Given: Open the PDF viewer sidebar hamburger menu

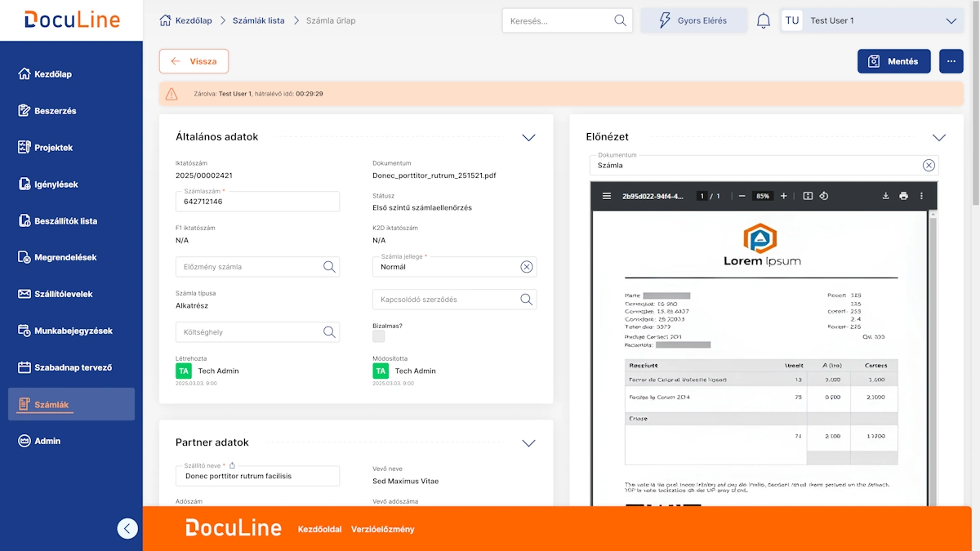Looking at the screenshot, I should pyautogui.click(x=607, y=196).
